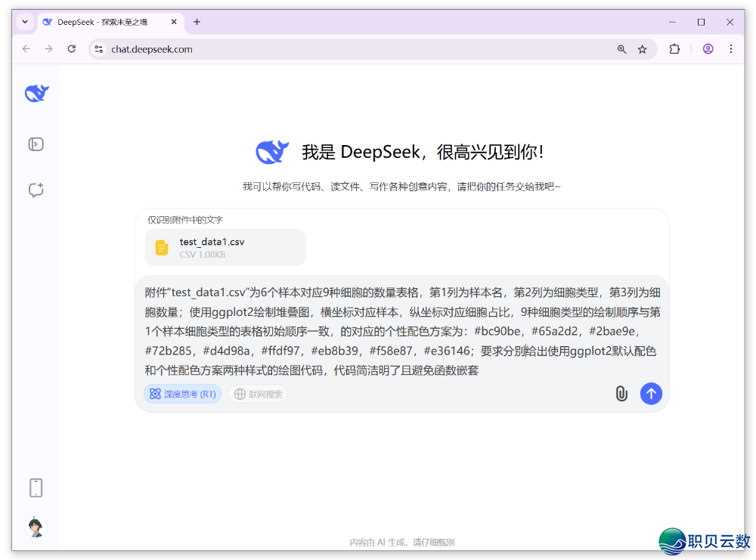This screenshot has height=560, width=756.
Task: Toggle 联网搜索 web search option
Action: (258, 394)
